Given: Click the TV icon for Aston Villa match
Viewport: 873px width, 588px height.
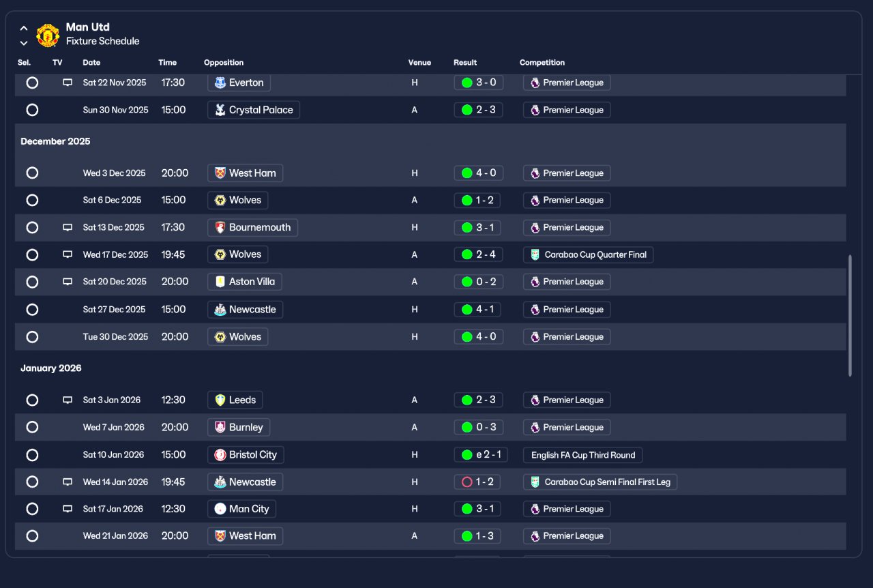Looking at the screenshot, I should click(x=68, y=282).
